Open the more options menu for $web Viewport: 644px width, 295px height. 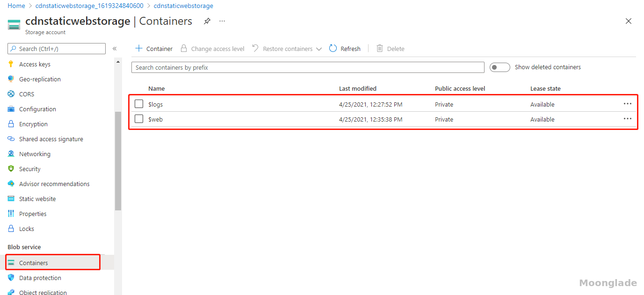point(628,119)
